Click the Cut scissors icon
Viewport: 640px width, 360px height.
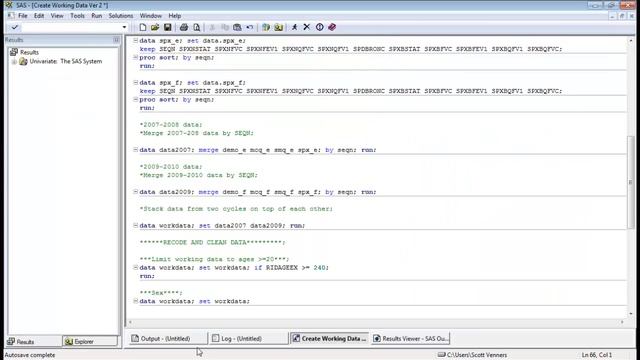212,27
